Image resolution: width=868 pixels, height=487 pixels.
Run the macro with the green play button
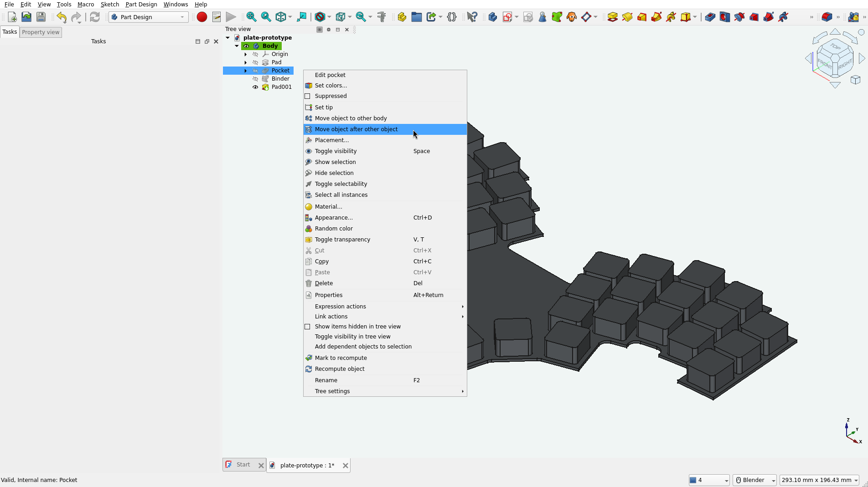pyautogui.click(x=231, y=17)
